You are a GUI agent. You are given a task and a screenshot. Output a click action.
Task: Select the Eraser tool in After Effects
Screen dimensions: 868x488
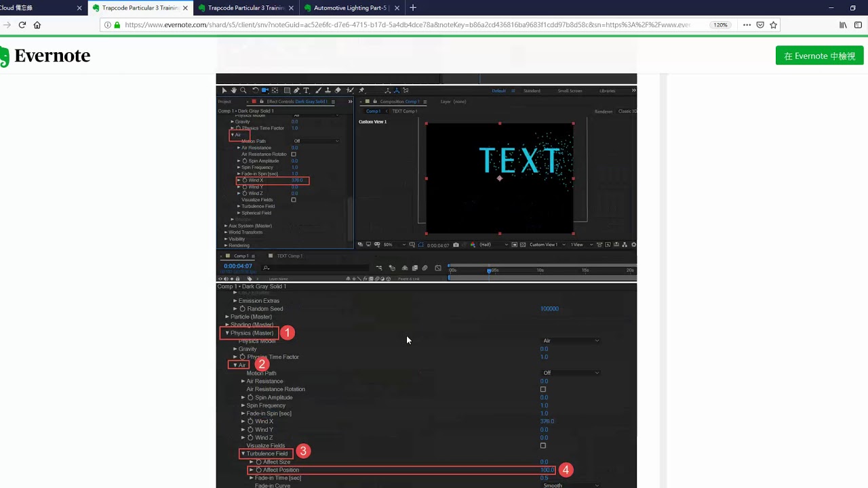coord(338,90)
